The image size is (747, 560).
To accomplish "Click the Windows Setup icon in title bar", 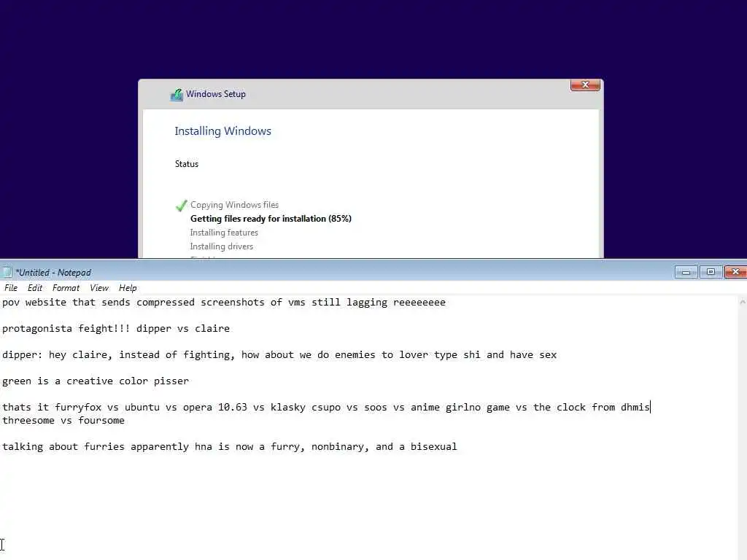I will point(177,94).
